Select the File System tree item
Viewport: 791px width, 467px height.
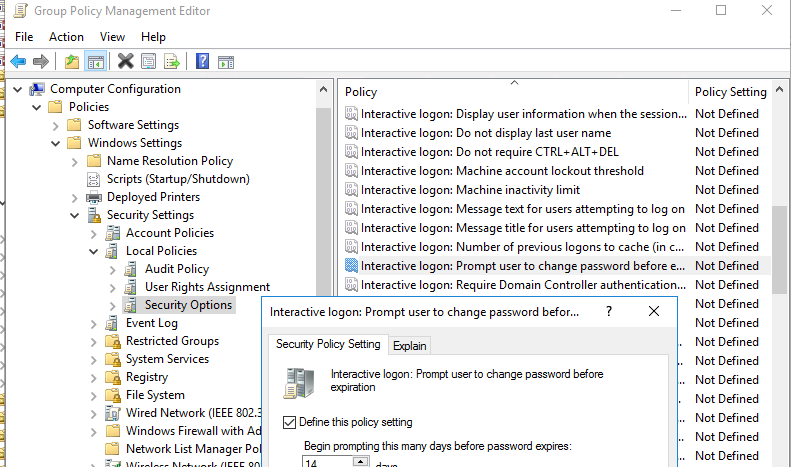coord(155,395)
